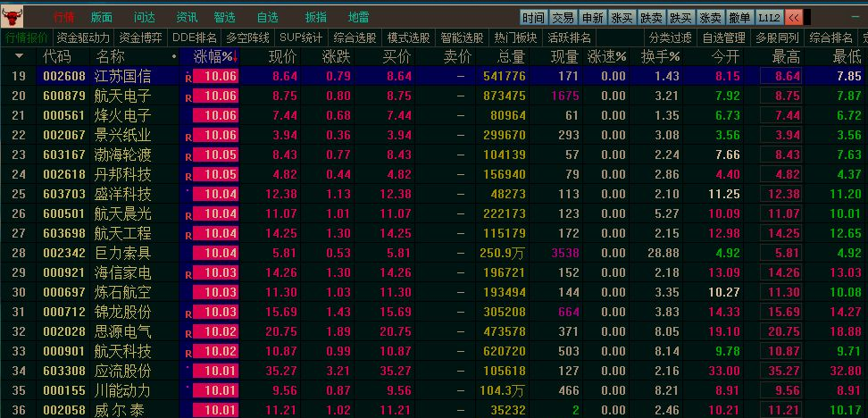Open the 行情 menu

pos(63,17)
